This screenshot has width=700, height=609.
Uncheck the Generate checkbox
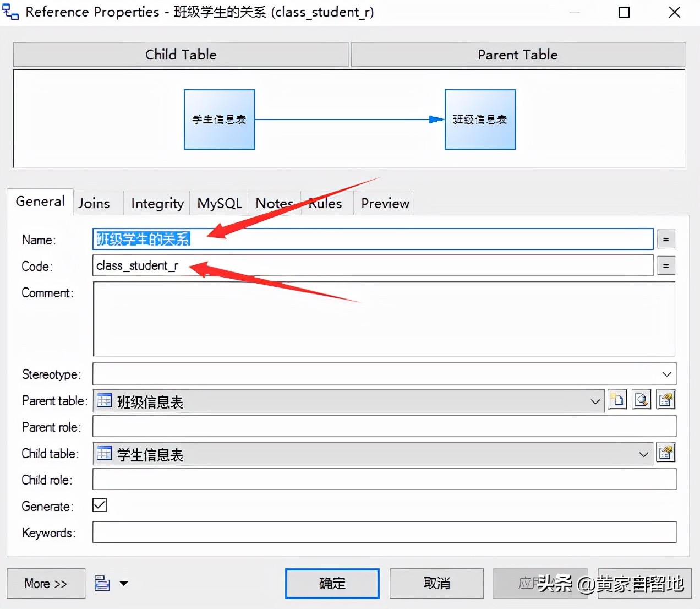click(x=99, y=505)
